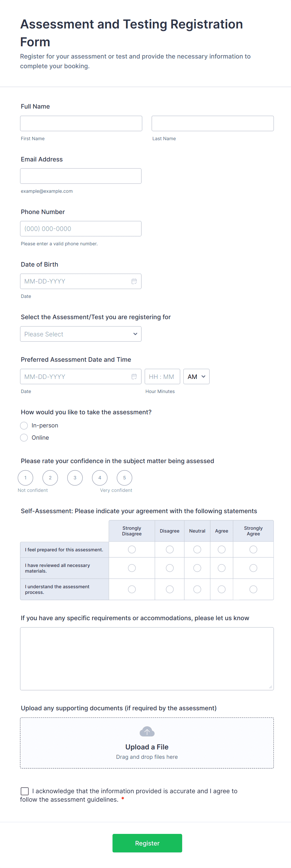Viewport: 291px width, 868px height.
Task: Select Neutral for reviewed all necessary materials
Action: coord(197,568)
